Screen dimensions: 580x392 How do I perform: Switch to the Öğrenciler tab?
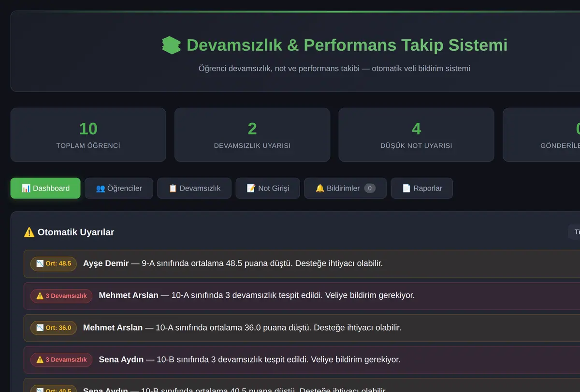coord(119,189)
